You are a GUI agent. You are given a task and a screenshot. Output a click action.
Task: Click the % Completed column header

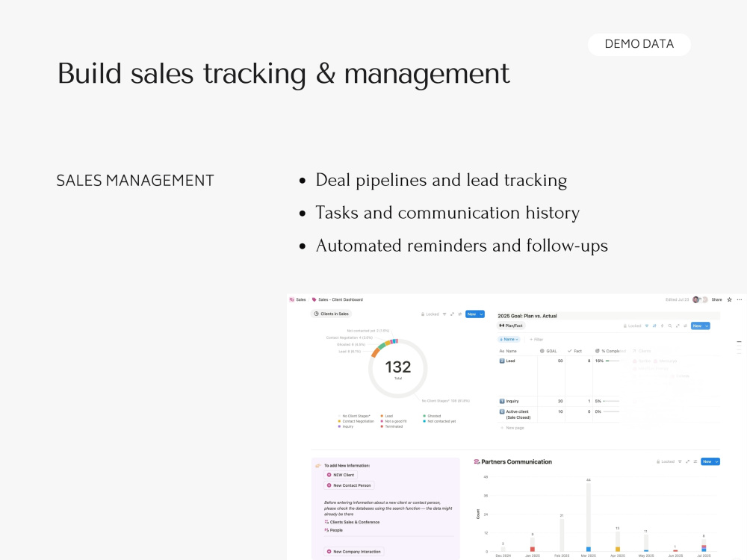point(611,351)
